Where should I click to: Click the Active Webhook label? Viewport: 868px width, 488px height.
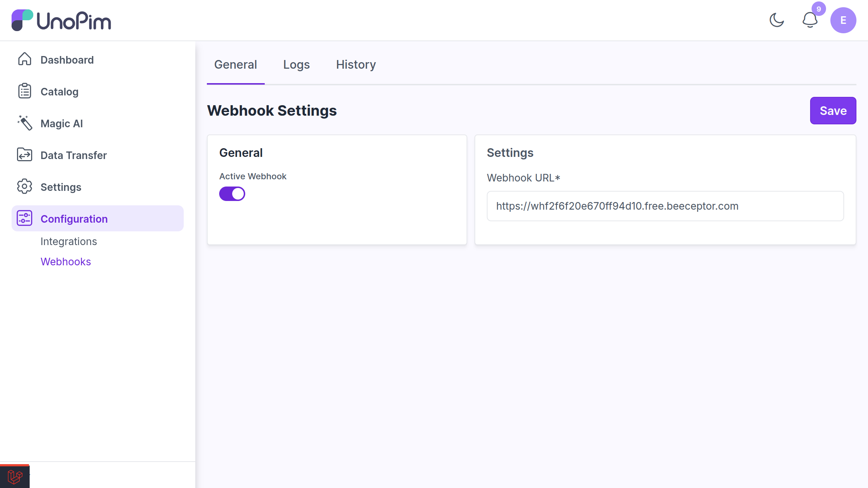(x=253, y=176)
